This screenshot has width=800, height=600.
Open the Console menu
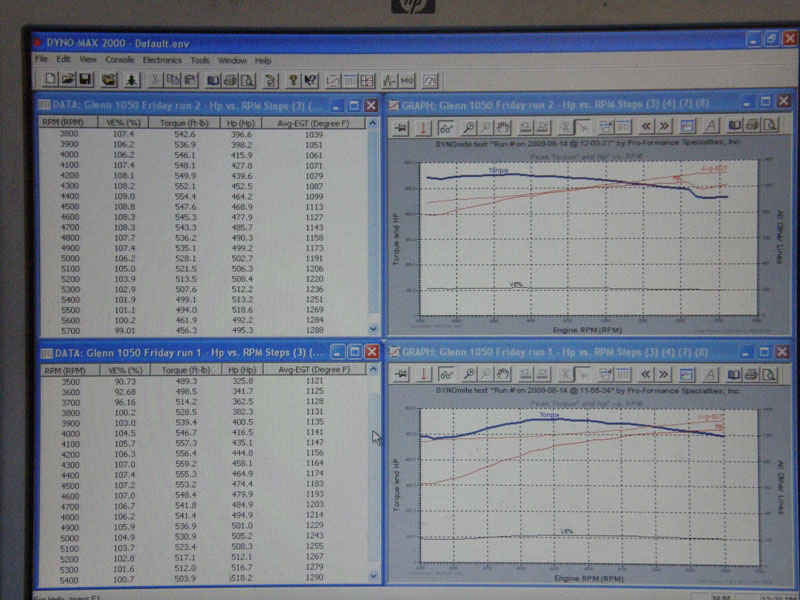(x=119, y=60)
